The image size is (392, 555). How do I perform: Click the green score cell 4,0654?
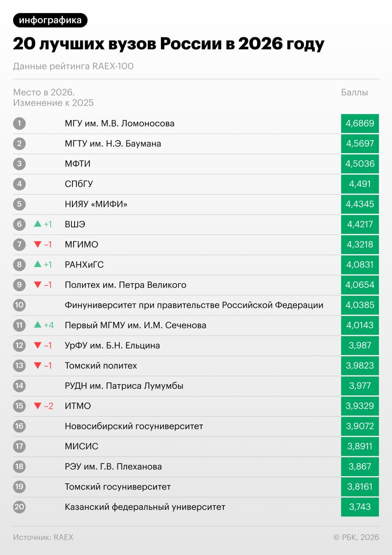tap(360, 285)
